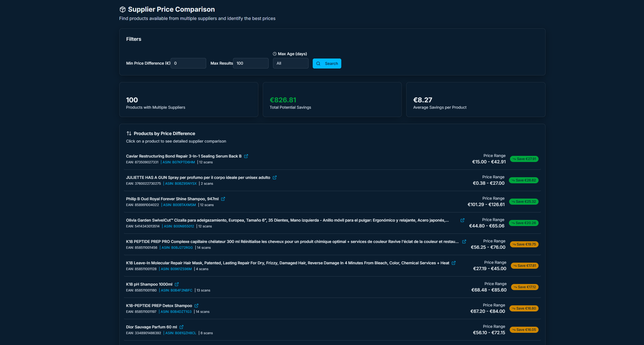This screenshot has width=644, height=345.
Task: Open external link for Dior Sauvage Parfum
Action: point(181,327)
